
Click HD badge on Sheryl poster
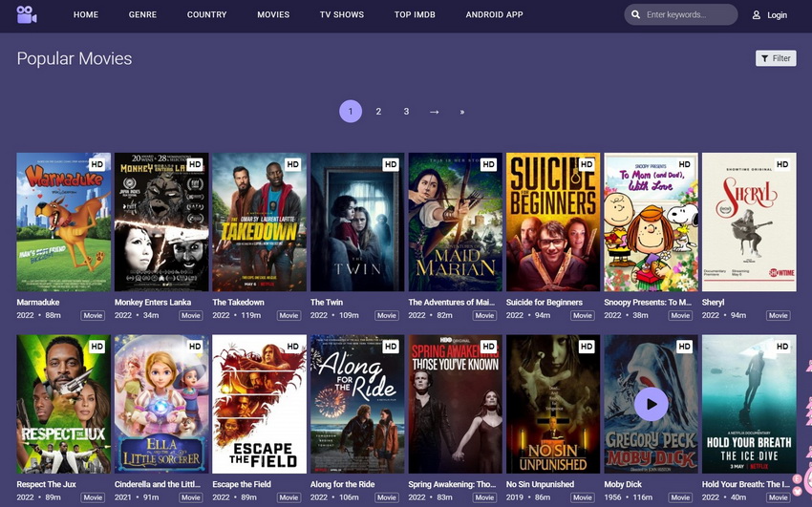coord(782,164)
